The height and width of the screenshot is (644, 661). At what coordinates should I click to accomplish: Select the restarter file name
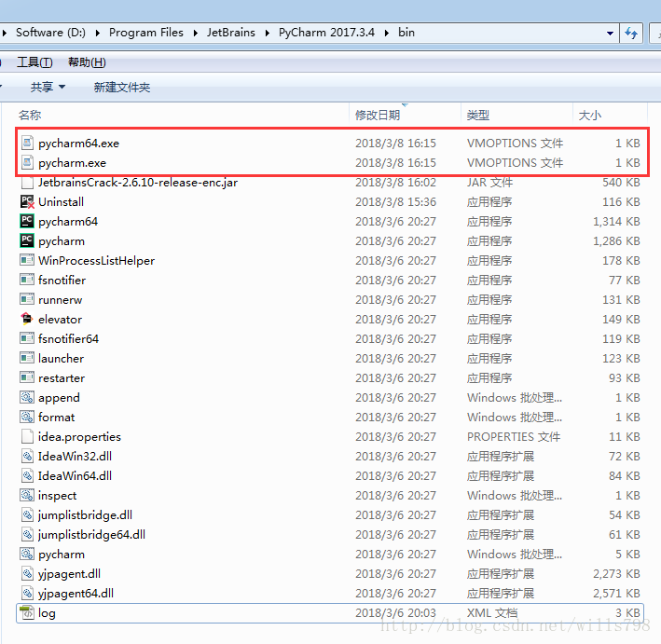(x=62, y=377)
